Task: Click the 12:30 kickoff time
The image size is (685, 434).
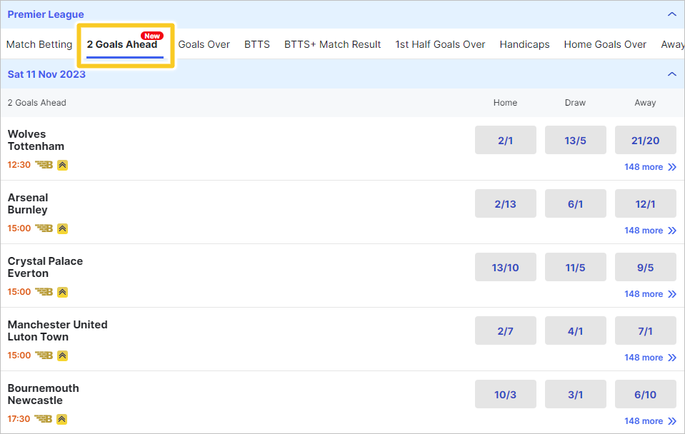Action: 19,165
